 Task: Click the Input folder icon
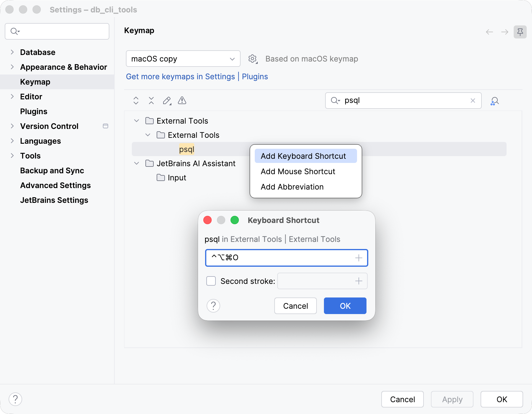click(161, 177)
